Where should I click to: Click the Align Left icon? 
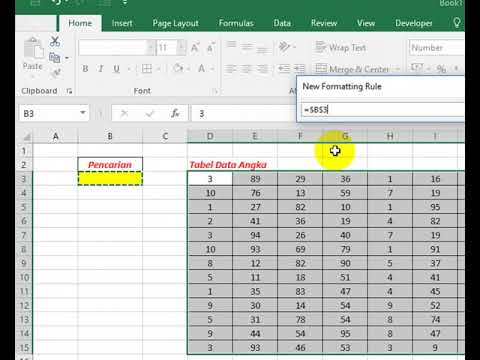click(231, 69)
